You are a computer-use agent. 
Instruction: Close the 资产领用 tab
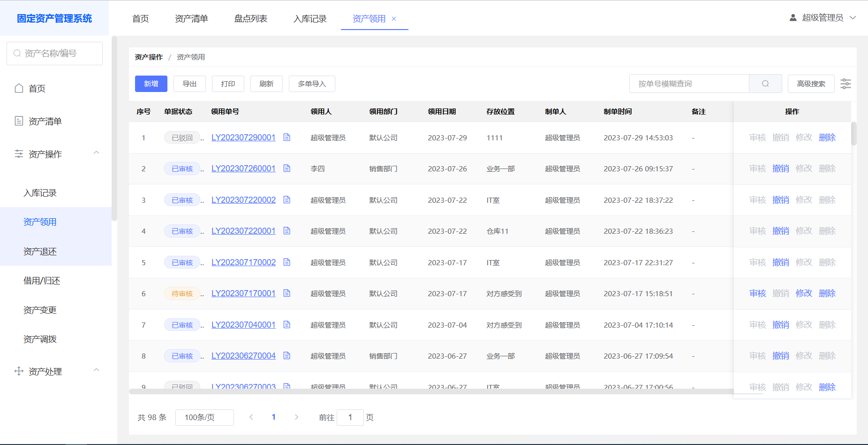394,19
